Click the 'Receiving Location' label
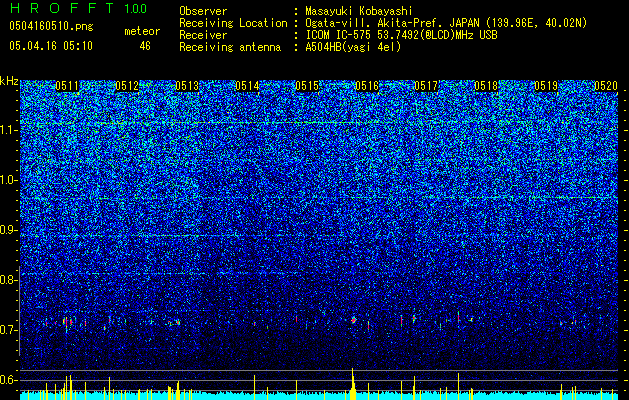 point(233,23)
